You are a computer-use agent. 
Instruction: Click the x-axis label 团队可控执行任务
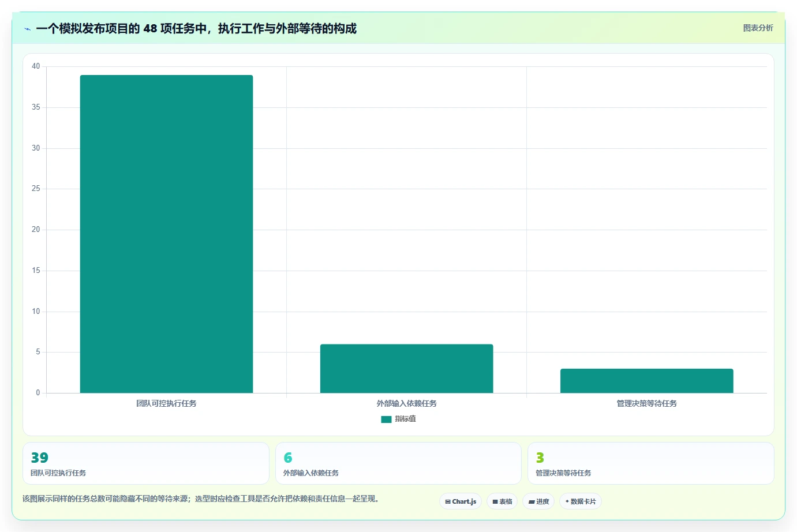(x=166, y=403)
